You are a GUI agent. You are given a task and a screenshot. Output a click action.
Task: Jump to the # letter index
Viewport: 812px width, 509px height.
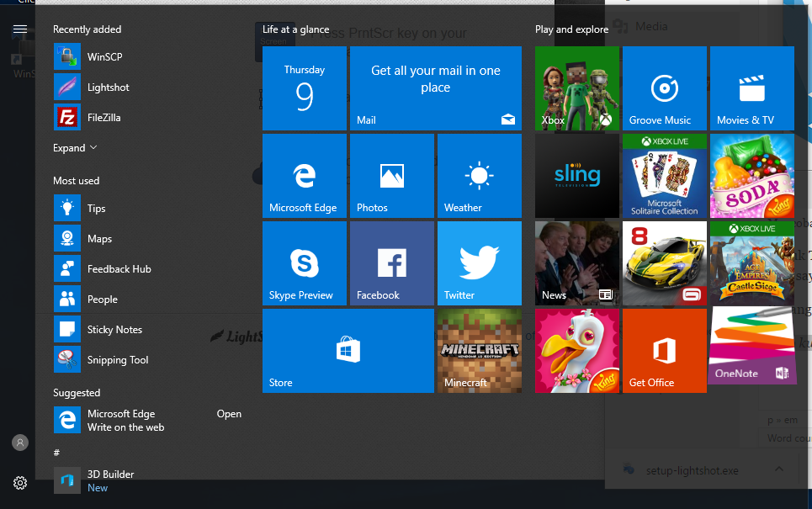tap(56, 453)
